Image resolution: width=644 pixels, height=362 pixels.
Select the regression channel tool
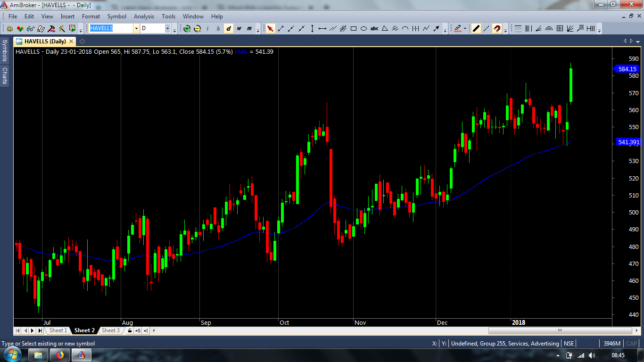click(x=343, y=28)
